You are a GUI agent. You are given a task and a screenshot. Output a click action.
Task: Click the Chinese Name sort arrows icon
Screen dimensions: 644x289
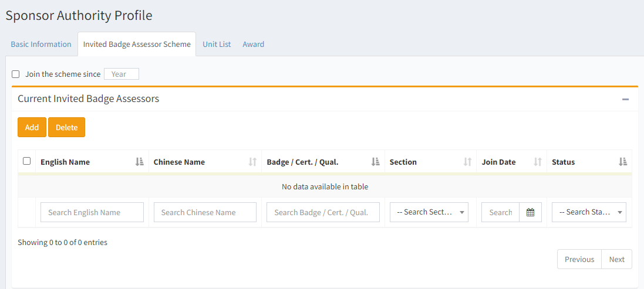pos(252,162)
